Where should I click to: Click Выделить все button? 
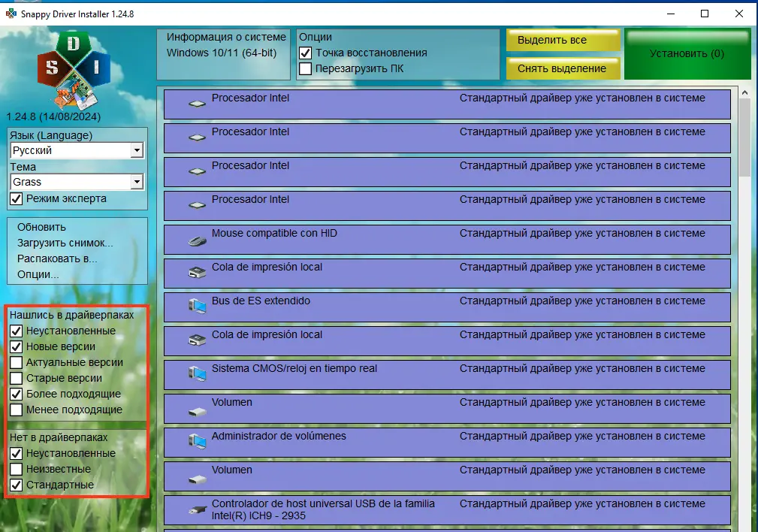(x=563, y=40)
